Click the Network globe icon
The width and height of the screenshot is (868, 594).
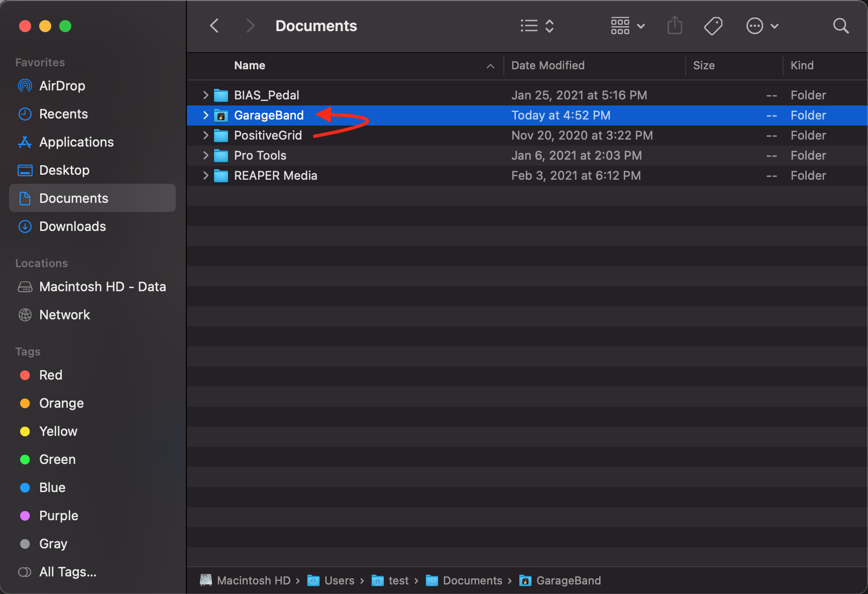click(25, 315)
